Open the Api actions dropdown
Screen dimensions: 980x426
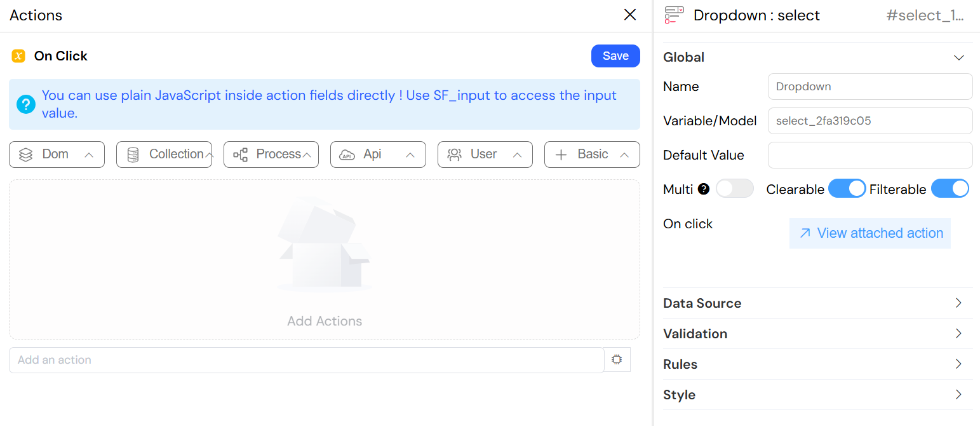[378, 155]
